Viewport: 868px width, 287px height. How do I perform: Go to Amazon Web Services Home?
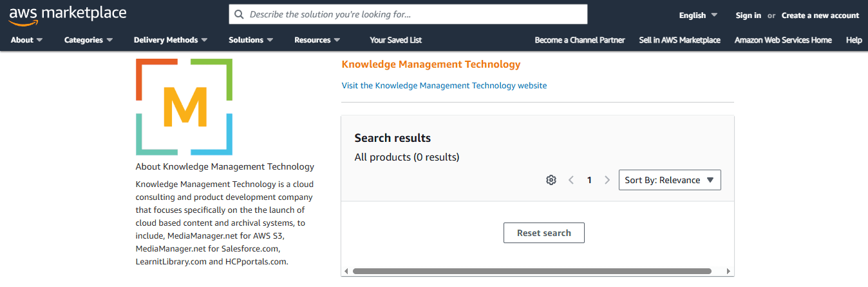[783, 40]
